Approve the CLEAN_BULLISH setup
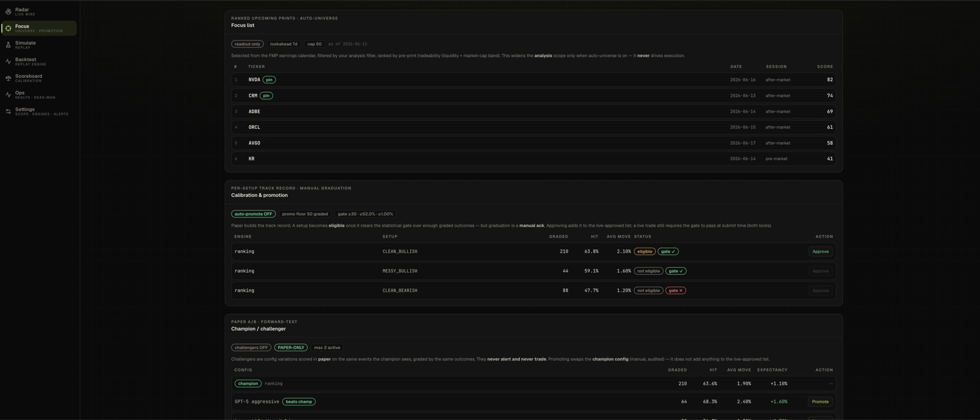Viewport: 980px width, 420px height. pyautogui.click(x=820, y=251)
